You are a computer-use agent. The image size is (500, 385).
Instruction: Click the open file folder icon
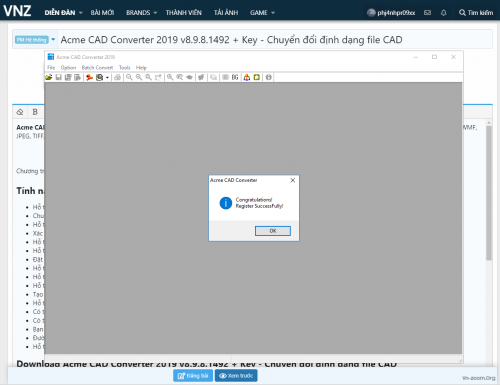pos(49,77)
